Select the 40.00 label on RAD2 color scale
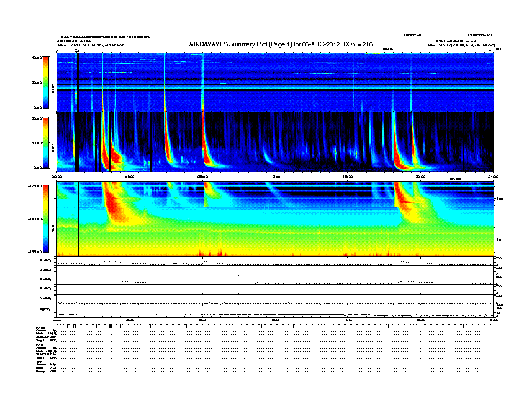This screenshot has height=411, width=532. click(37, 58)
